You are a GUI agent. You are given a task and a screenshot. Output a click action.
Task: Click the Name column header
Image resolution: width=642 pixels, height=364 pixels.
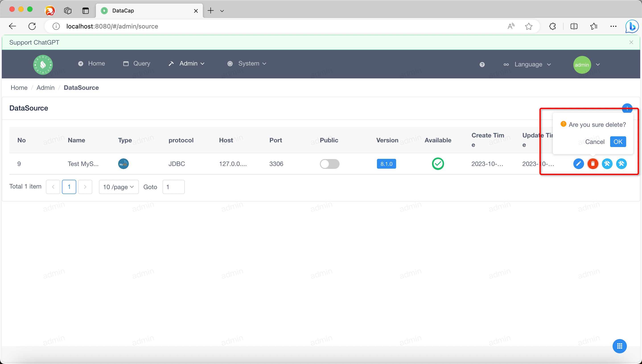pos(76,140)
